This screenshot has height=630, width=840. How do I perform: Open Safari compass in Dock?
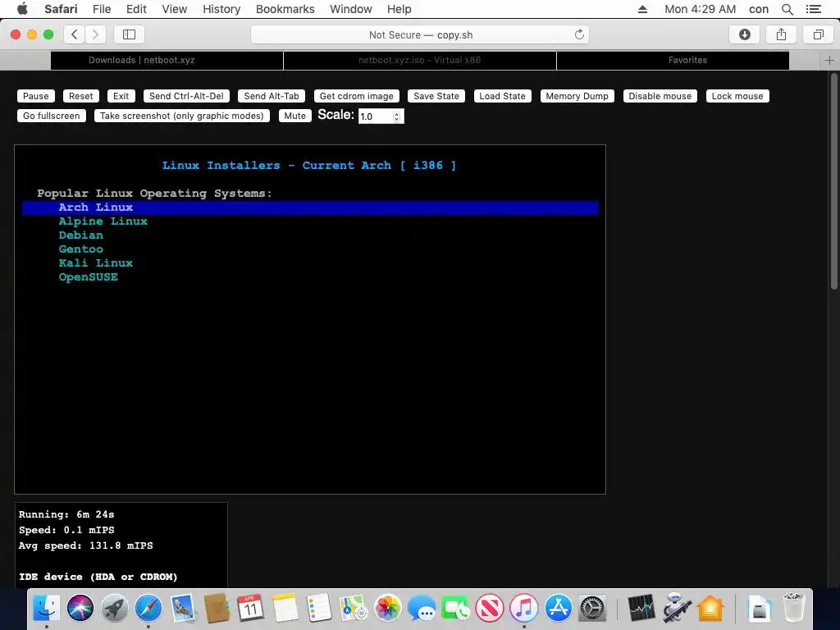point(148,608)
